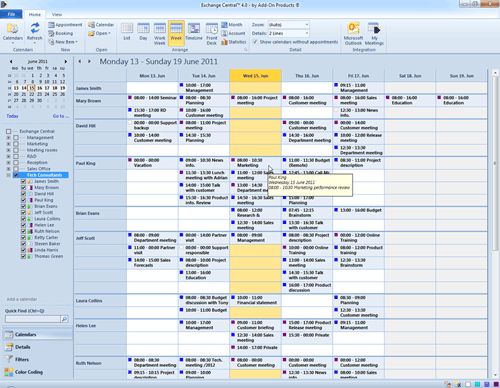Open the Open dropdown menu

(x=99, y=33)
